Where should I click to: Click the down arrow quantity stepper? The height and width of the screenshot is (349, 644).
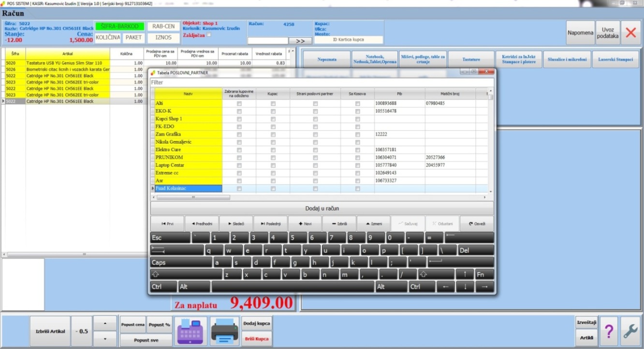tap(105, 339)
